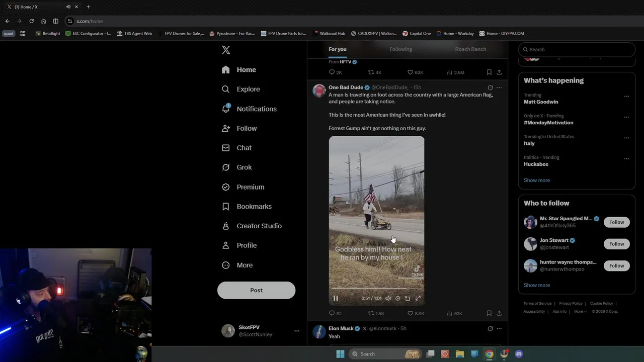Open more options for #MondayMotivation trend
This screenshot has height=362, width=644.
pos(626,117)
